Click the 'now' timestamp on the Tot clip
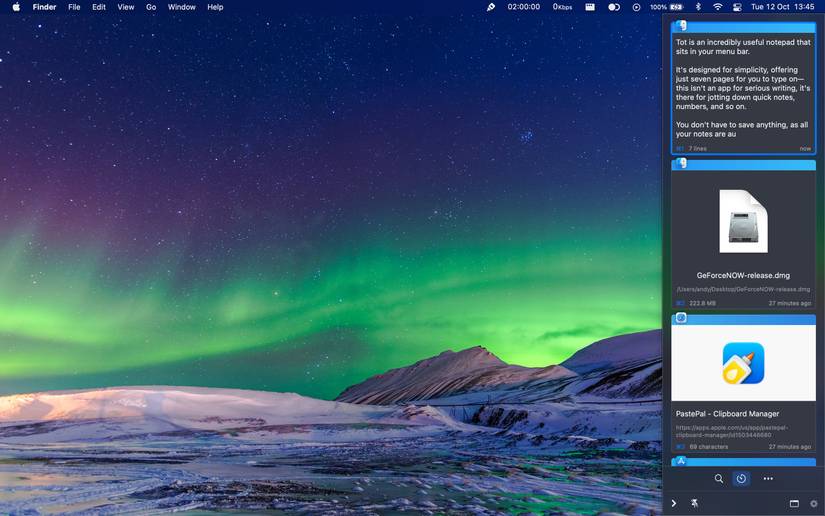825x516 pixels. coord(806,149)
